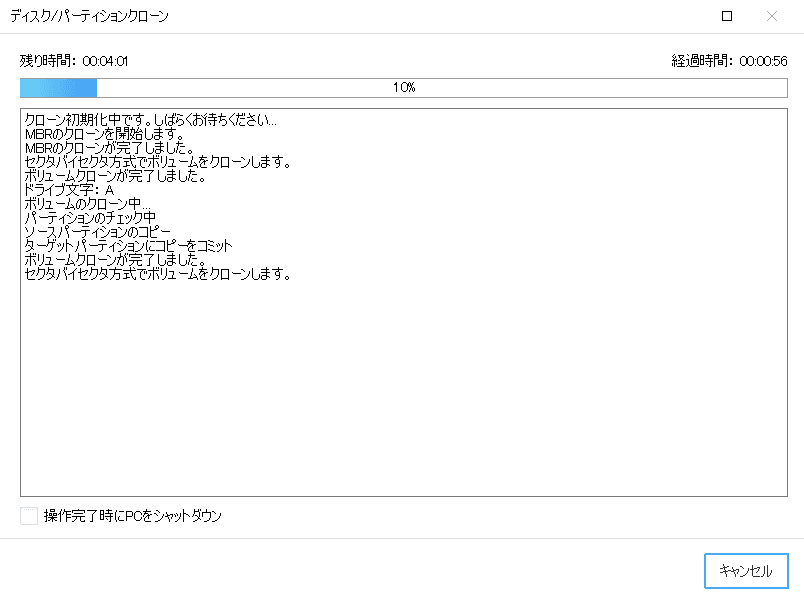804x603 pixels.
Task: Select the パーティションのチェック中 log entry
Action: [x=91, y=218]
